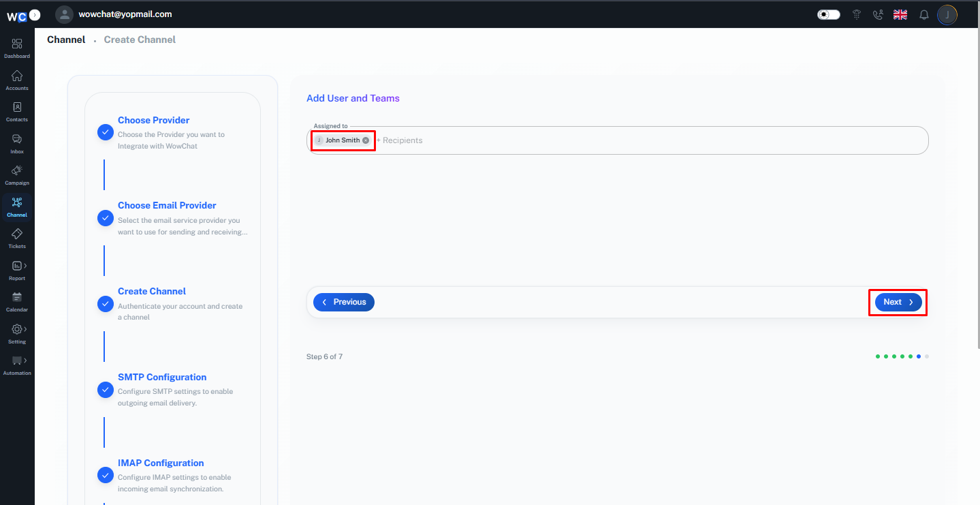Expand the Setting sidebar menu
The image size is (980, 505).
coord(17,333)
